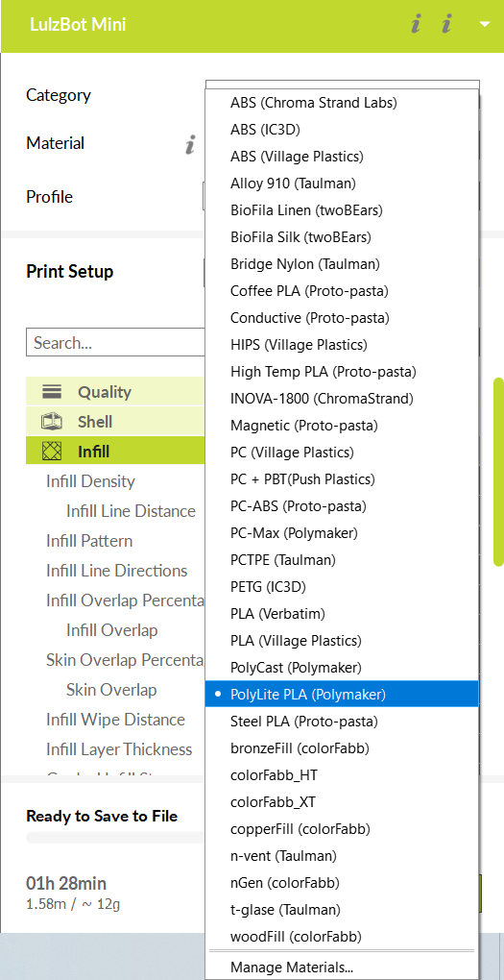Select PLA (Village Plastics) material
504x980 pixels.
click(343, 640)
